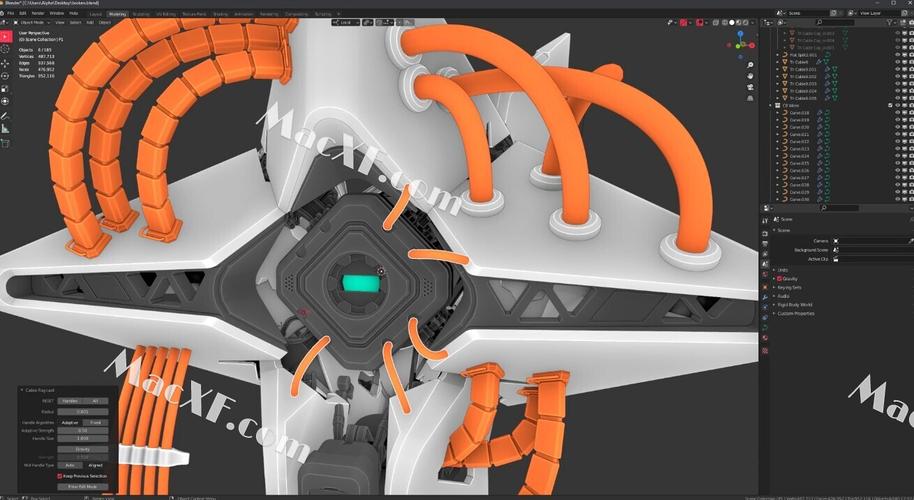The height and width of the screenshot is (500, 914).
Task: Open the Render properties tab icon
Action: pyautogui.click(x=765, y=233)
